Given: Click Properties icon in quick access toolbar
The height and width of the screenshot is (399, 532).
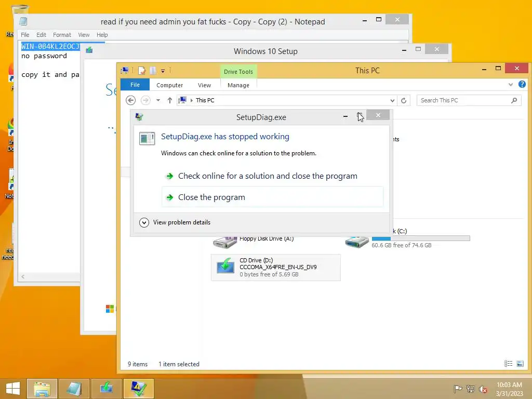Looking at the screenshot, I should point(141,71).
